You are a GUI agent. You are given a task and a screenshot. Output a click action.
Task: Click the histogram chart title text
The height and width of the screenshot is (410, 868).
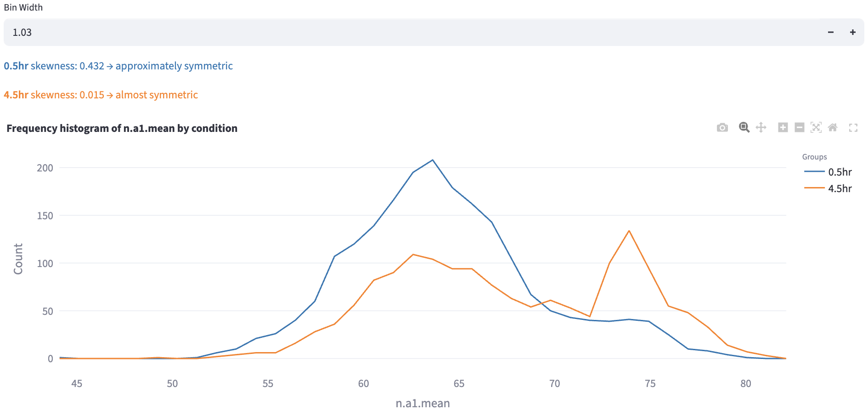coord(122,128)
